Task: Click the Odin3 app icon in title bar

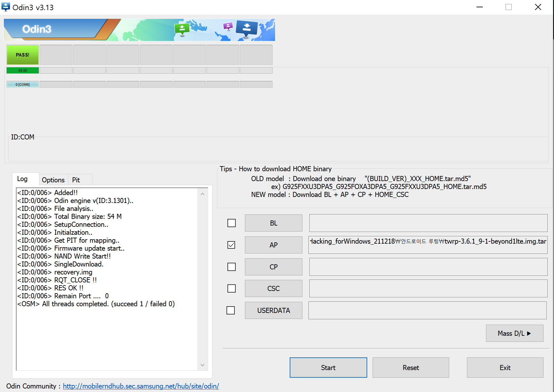Action: (6, 7)
